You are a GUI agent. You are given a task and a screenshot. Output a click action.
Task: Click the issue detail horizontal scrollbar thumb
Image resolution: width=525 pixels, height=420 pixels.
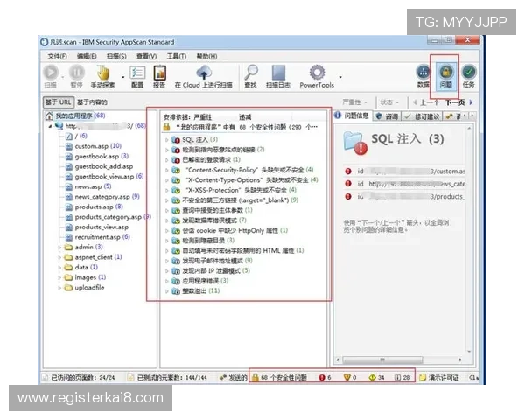pos(382,360)
